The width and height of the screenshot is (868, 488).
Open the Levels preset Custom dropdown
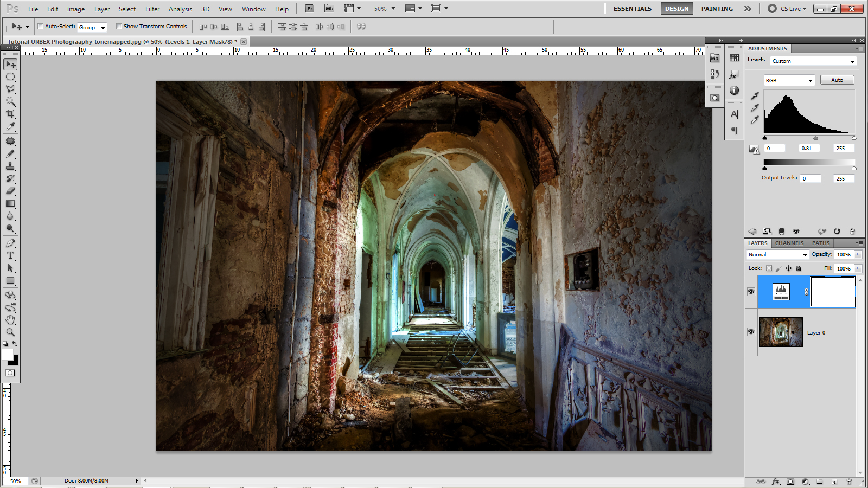click(x=813, y=61)
